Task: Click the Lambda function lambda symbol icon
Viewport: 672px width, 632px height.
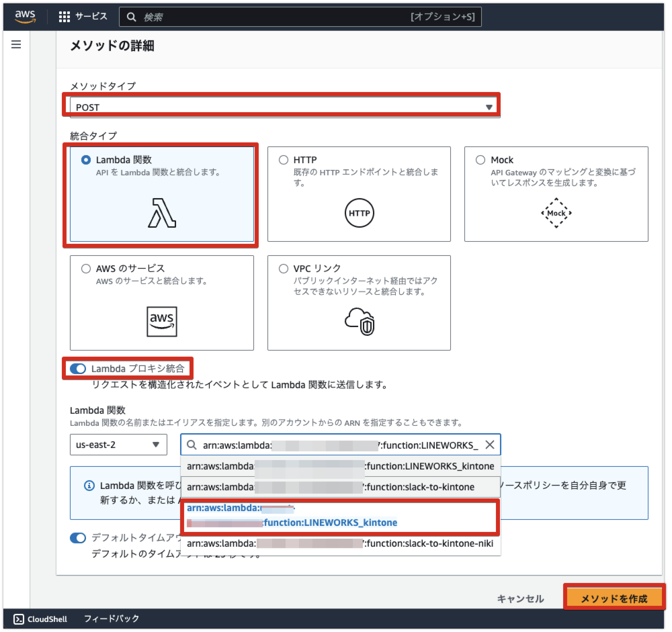Action: 162,213
